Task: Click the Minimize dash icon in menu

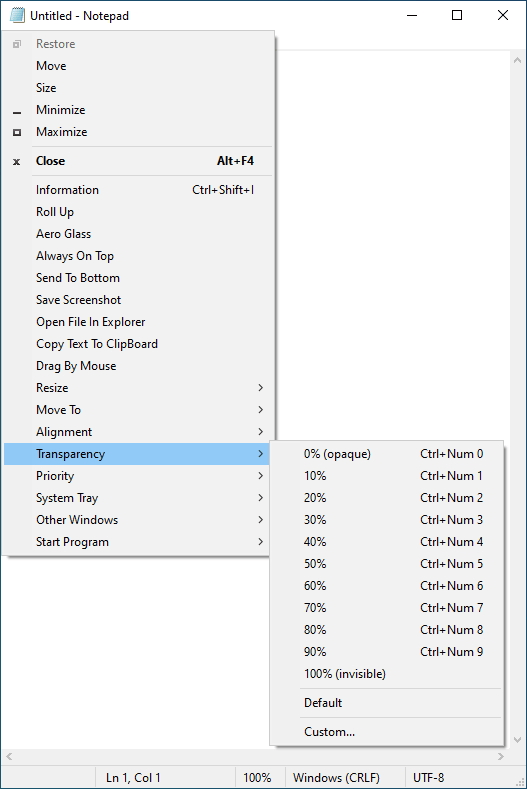Action: [x=17, y=113]
